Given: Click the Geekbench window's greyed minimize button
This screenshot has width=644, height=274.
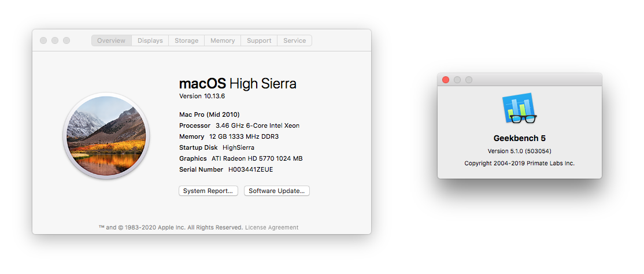Looking at the screenshot, I should 457,80.
